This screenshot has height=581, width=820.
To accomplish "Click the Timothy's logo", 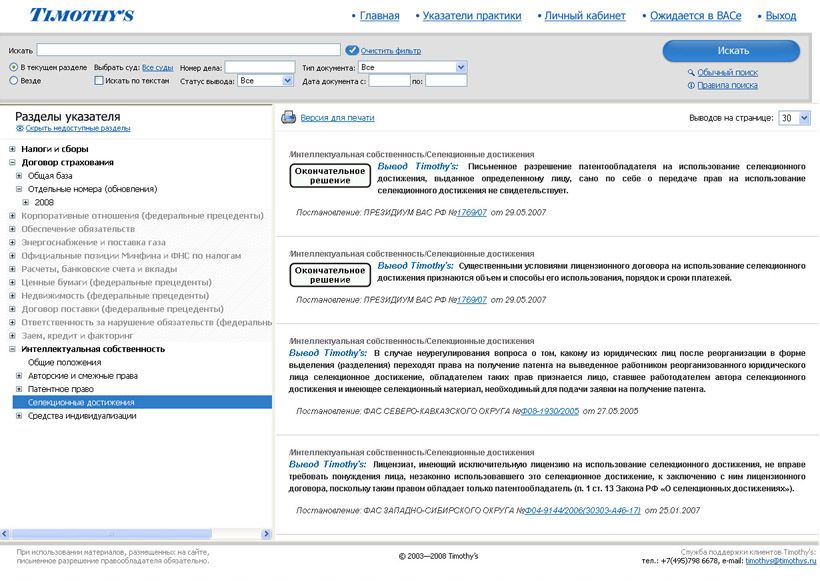I will tap(82, 15).
